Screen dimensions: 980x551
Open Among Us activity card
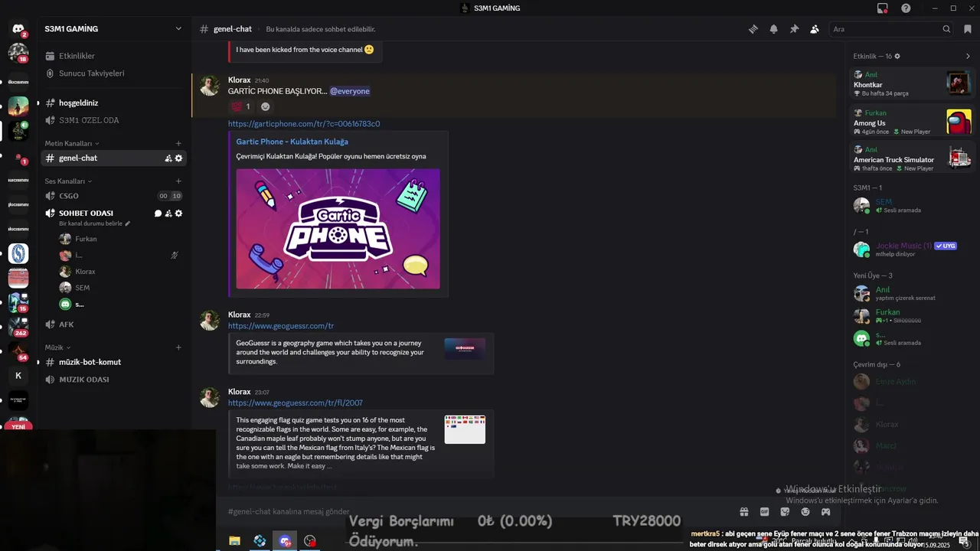click(x=913, y=122)
